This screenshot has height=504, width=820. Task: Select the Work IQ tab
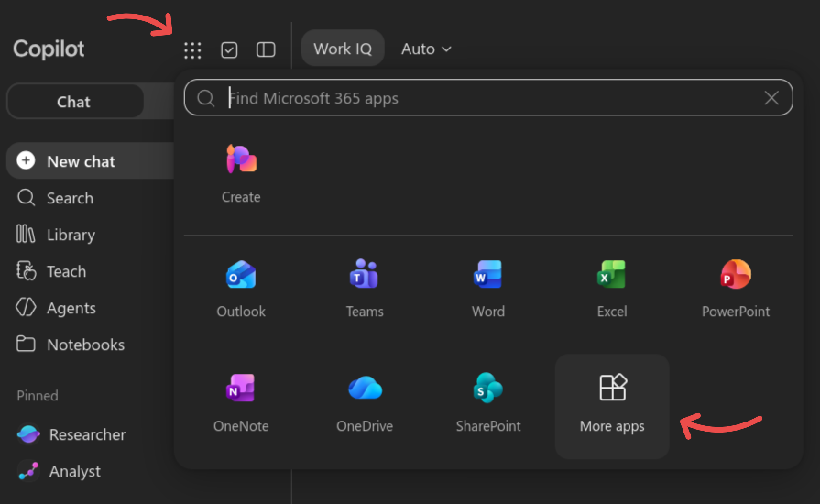pyautogui.click(x=343, y=49)
